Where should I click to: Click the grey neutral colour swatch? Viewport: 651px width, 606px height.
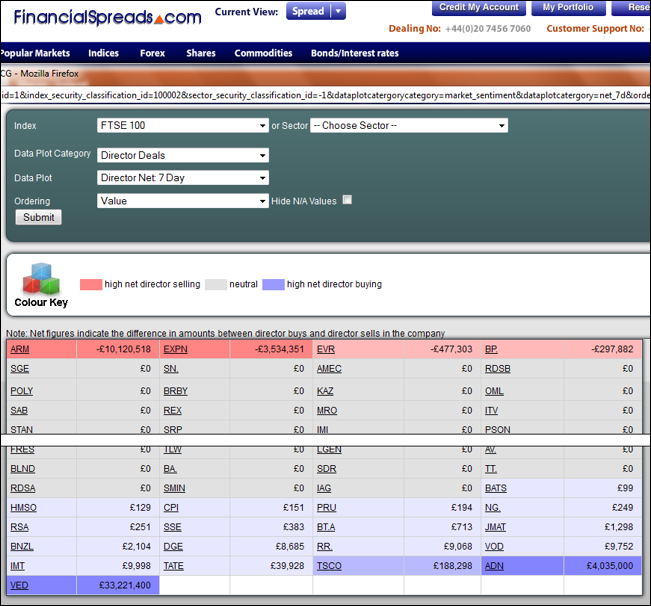pyautogui.click(x=216, y=284)
